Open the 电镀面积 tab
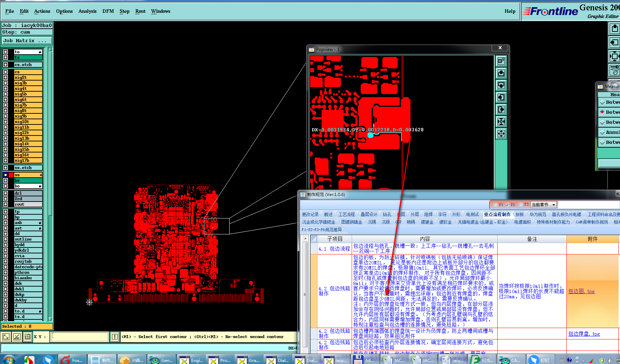The width and height of the screenshot is (620, 364). coord(522,222)
